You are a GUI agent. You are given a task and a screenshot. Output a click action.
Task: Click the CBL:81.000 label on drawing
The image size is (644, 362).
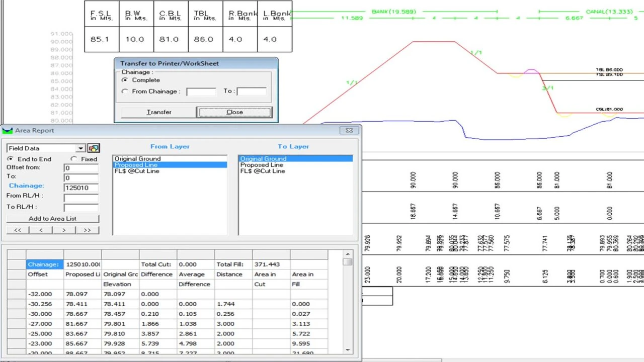click(609, 109)
